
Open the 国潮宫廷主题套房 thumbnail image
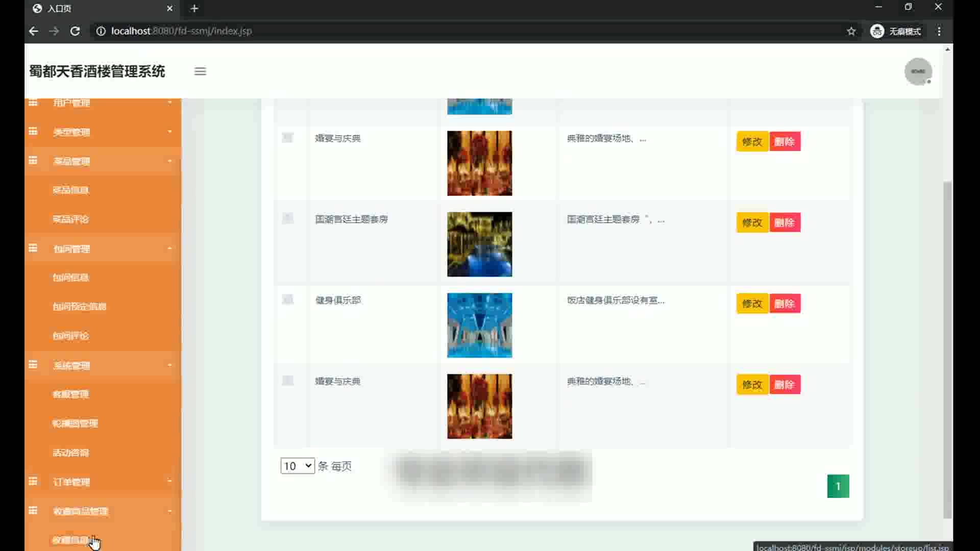click(479, 244)
